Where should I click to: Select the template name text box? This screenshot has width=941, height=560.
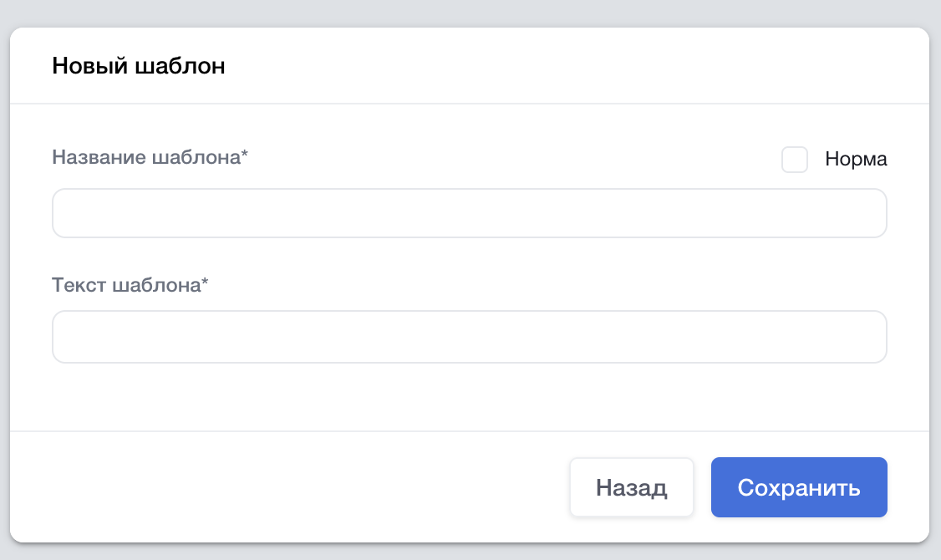[x=469, y=213]
